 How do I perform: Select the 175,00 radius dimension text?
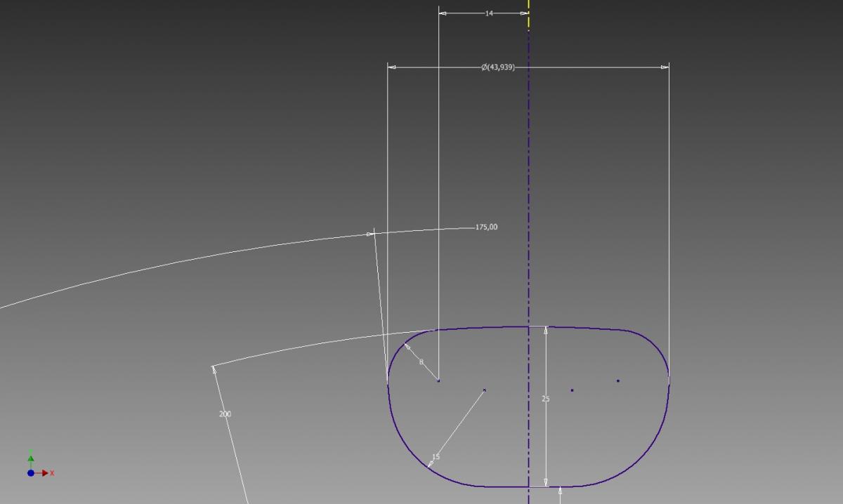[486, 227]
